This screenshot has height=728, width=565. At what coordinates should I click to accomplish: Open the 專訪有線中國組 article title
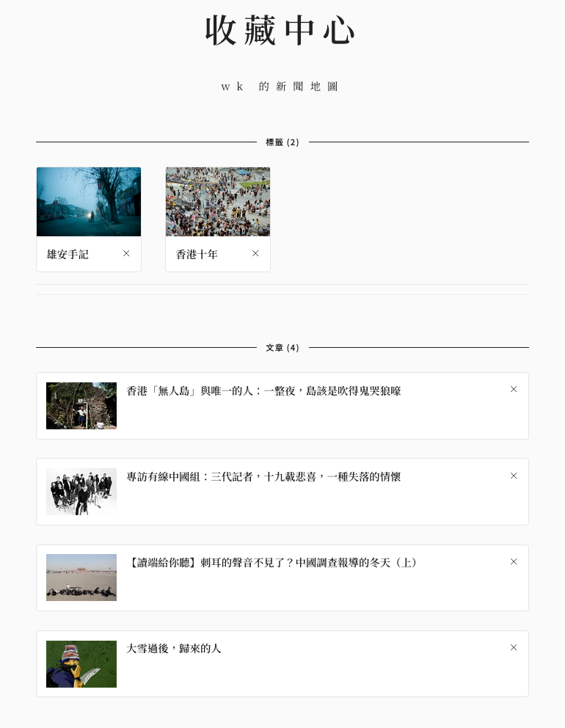point(263,477)
